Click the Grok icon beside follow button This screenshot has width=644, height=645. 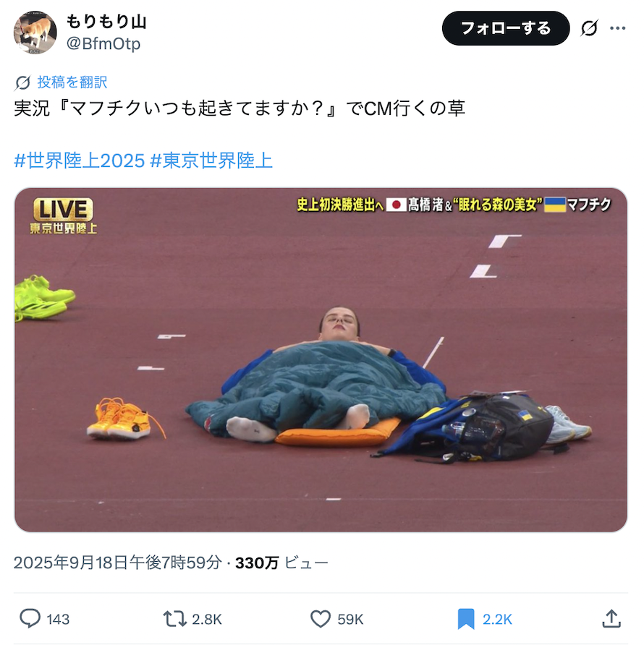[589, 28]
